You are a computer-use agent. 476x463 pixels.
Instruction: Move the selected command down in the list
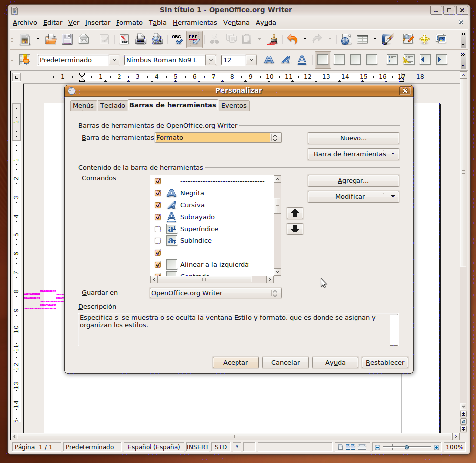coord(295,229)
